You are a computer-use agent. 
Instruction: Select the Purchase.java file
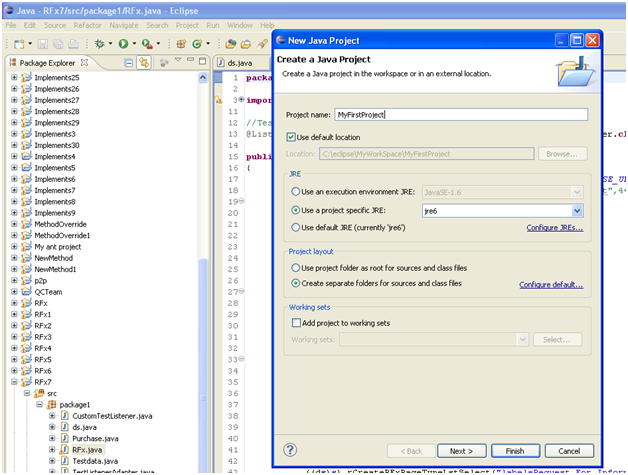[95, 438]
